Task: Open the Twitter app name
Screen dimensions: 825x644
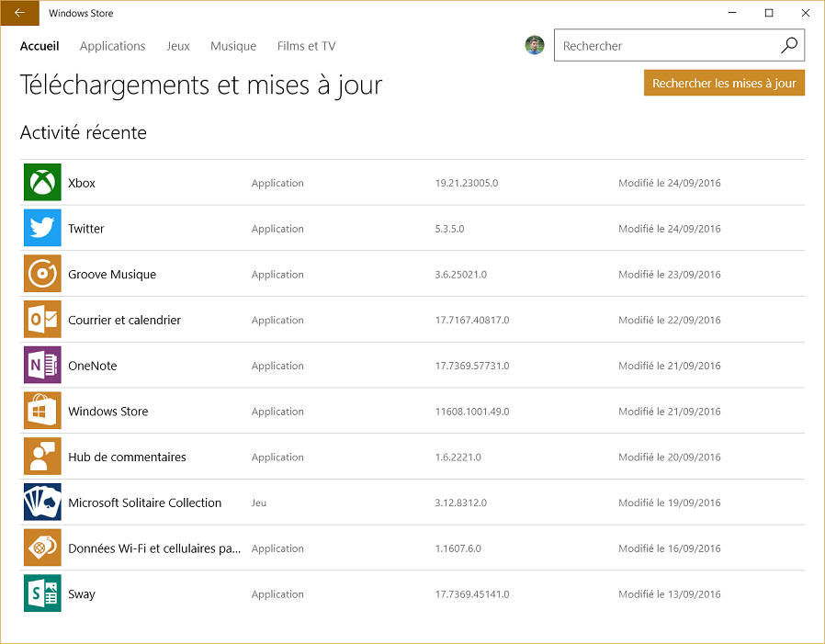Action: pyautogui.click(x=86, y=229)
